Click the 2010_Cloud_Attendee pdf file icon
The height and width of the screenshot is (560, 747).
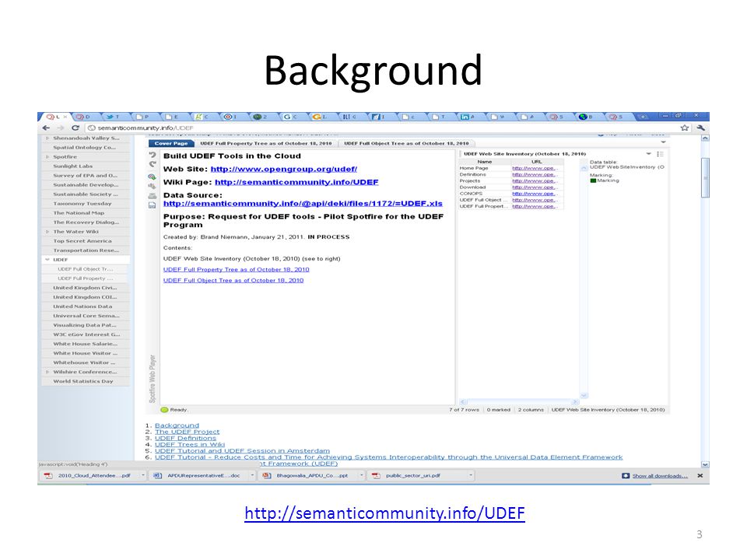48,475
